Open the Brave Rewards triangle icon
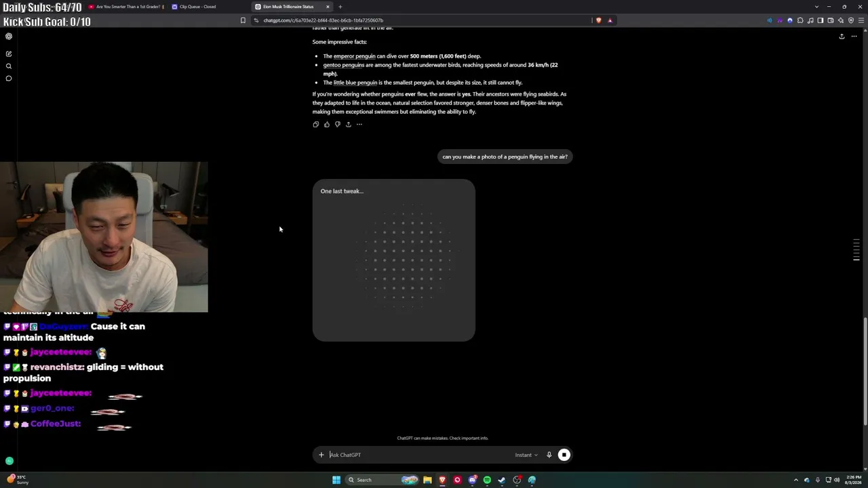Screen dimensions: 868x488 [610, 20]
